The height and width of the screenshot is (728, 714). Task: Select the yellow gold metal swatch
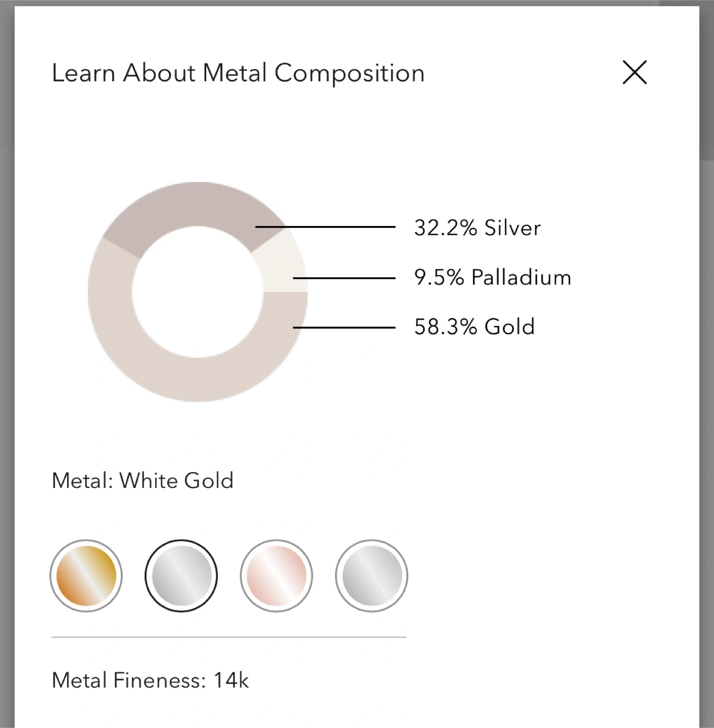[86, 576]
